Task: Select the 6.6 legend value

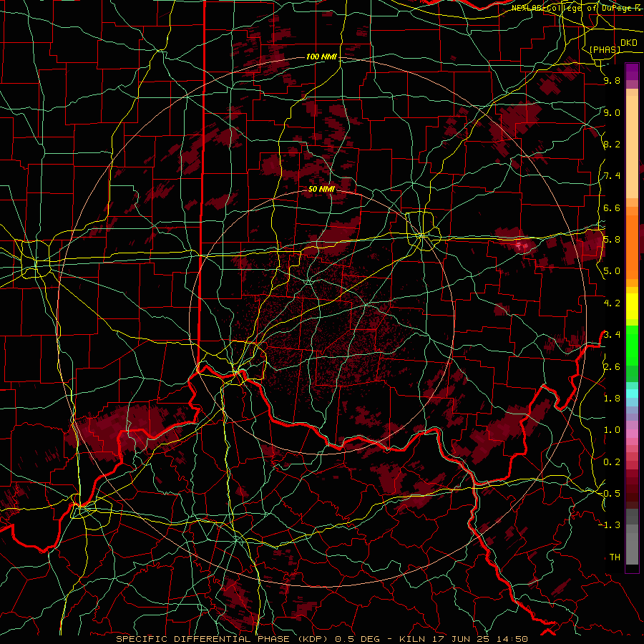Action: [x=612, y=208]
